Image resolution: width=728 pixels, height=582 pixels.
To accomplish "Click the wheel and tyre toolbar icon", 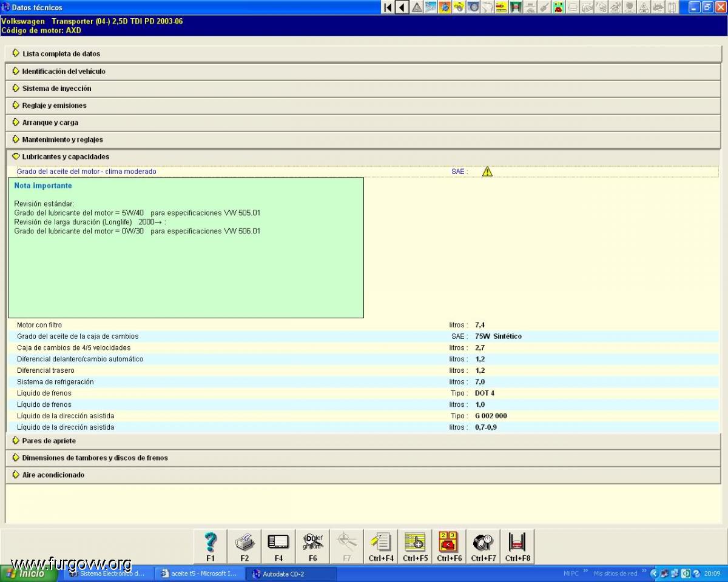I will pos(473,7).
